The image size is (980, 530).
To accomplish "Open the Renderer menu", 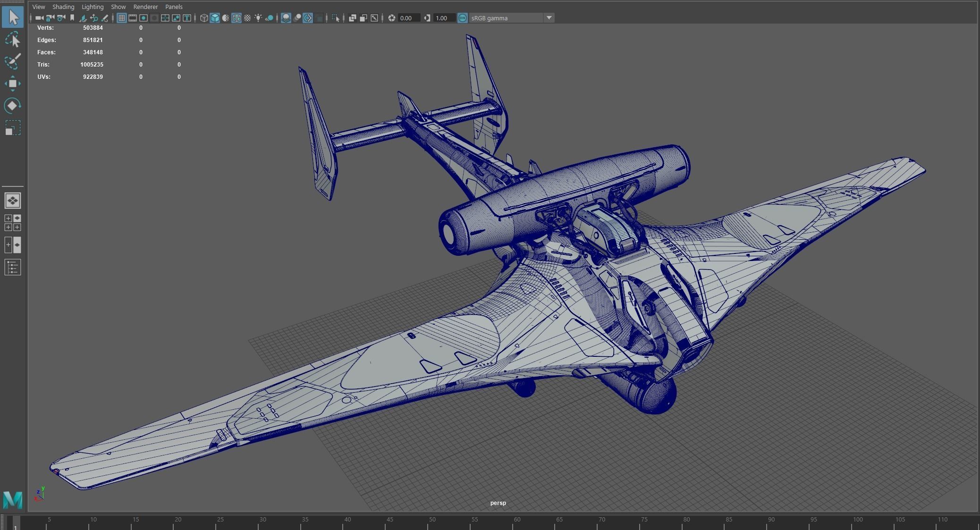I will click(145, 7).
